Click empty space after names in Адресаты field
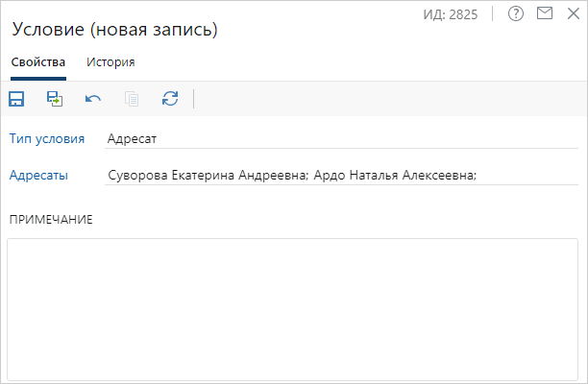588x384 pixels. [528, 175]
